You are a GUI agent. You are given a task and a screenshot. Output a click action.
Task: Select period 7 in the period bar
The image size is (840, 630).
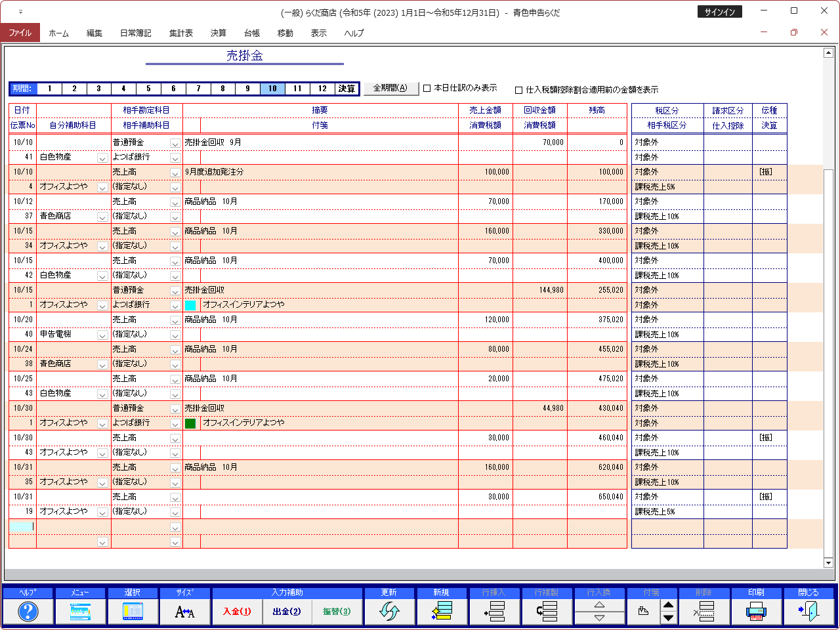click(198, 89)
